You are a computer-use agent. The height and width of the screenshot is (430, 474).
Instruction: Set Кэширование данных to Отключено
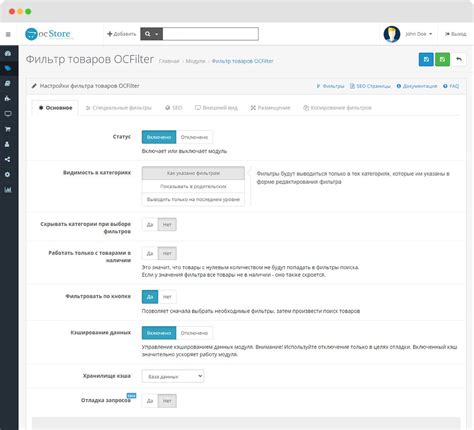coord(194,333)
